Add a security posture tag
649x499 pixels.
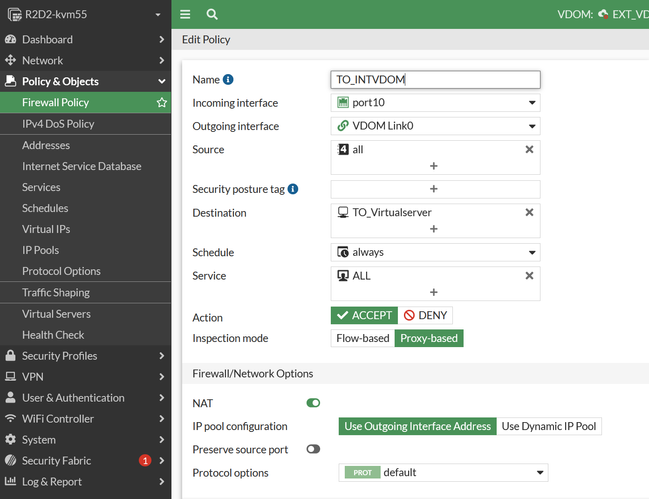coord(434,188)
